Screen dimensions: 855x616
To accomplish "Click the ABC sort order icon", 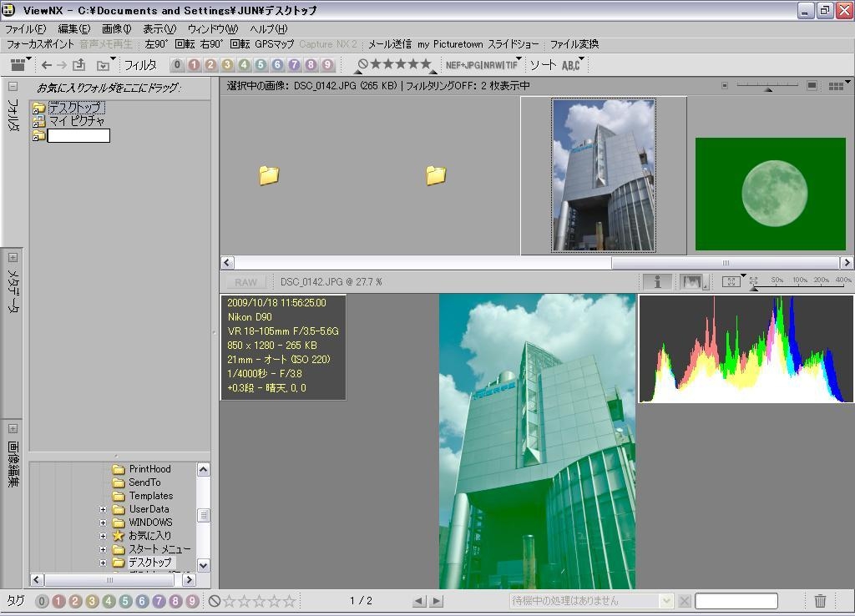I will (x=571, y=65).
